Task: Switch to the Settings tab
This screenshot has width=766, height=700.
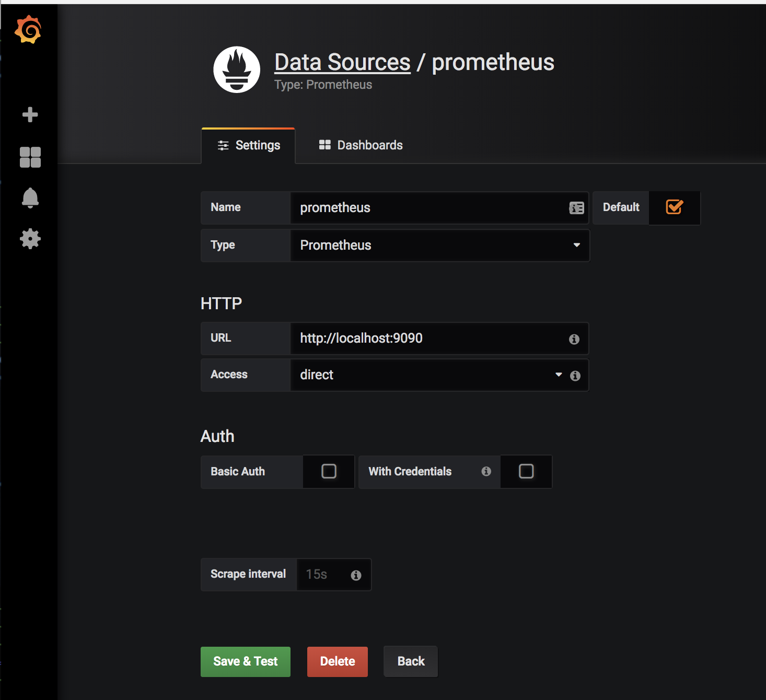Action: 248,145
